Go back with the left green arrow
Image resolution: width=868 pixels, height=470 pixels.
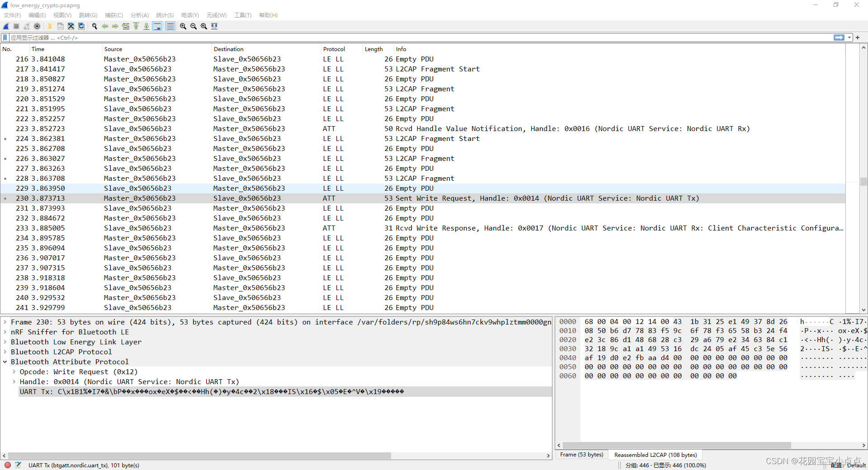(x=105, y=26)
